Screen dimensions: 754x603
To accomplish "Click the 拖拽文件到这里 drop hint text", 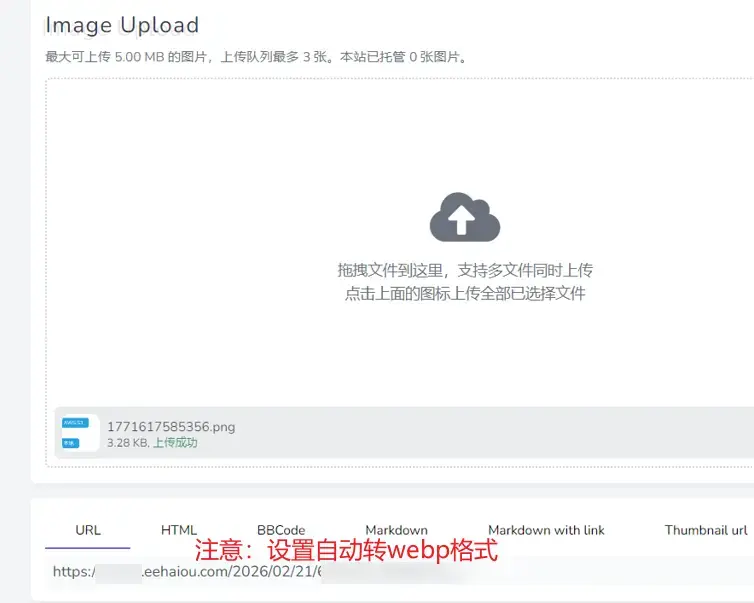I will pyautogui.click(x=465, y=270).
